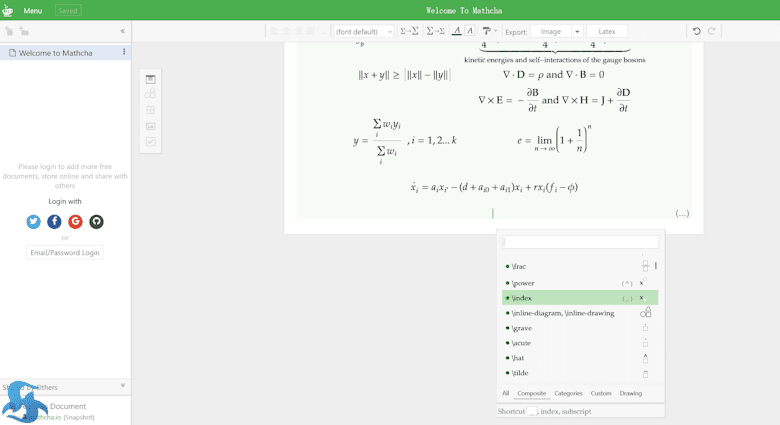Collapse the sidebar with double-chevron arrow
The height and width of the screenshot is (425, 780).
pyautogui.click(x=122, y=31)
